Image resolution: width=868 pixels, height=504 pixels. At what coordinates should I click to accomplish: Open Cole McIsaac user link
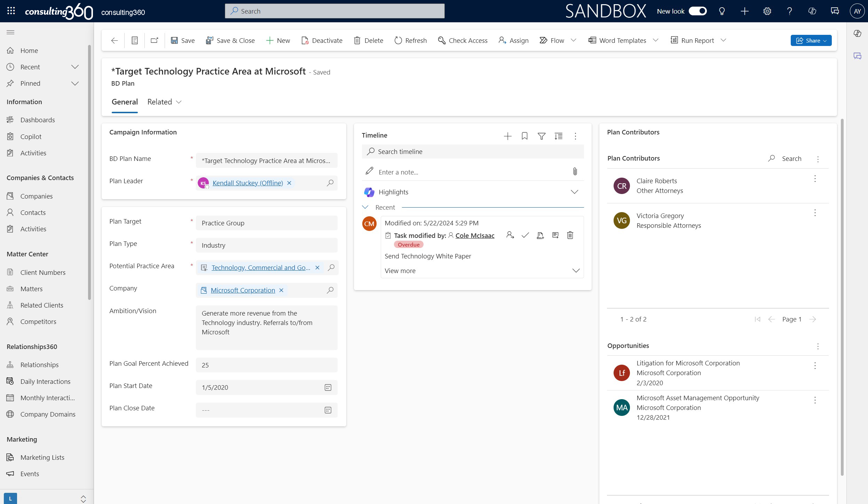pos(475,236)
